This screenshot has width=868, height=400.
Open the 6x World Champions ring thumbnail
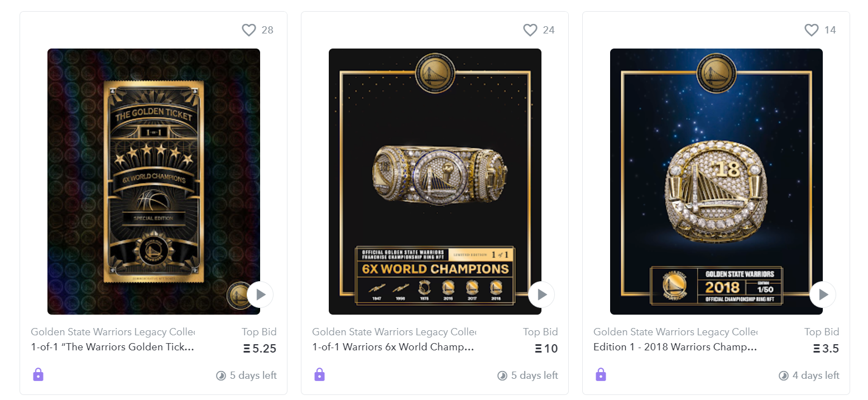(x=435, y=181)
